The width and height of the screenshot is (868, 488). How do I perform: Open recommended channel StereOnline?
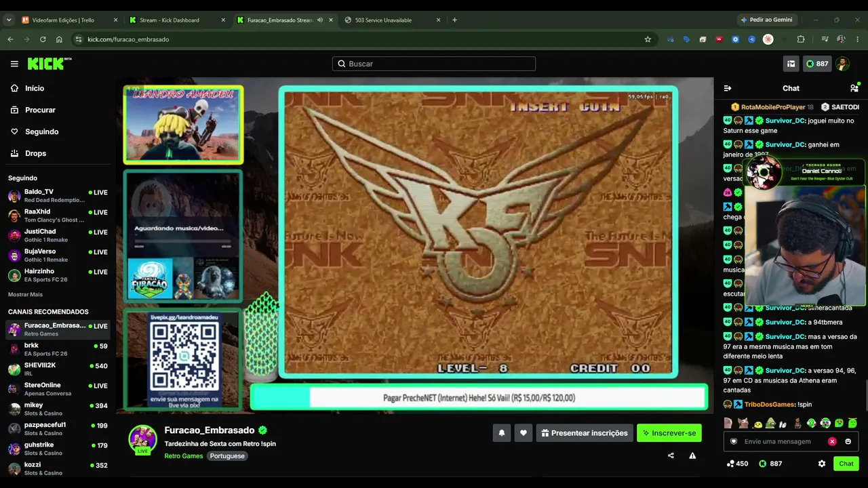[x=58, y=389]
